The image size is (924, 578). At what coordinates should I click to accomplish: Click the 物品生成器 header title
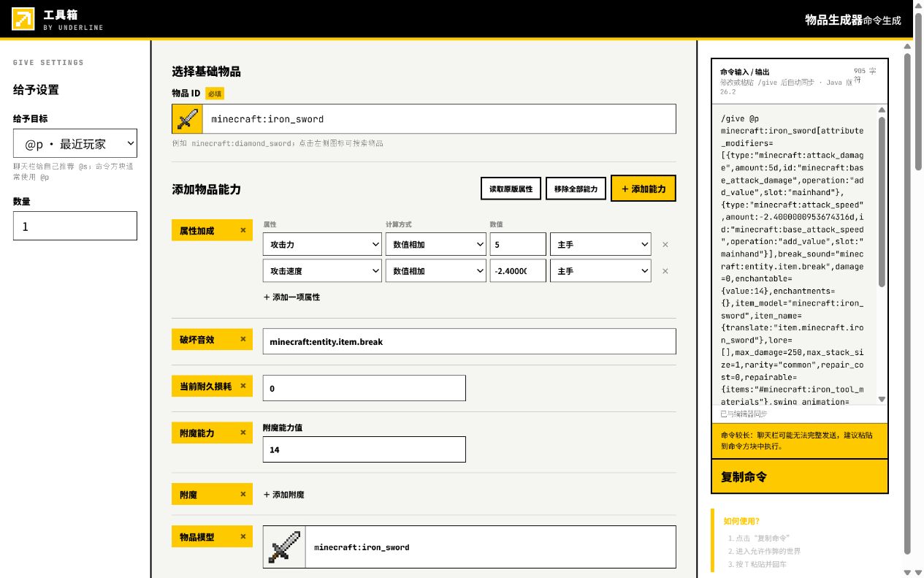(833, 20)
